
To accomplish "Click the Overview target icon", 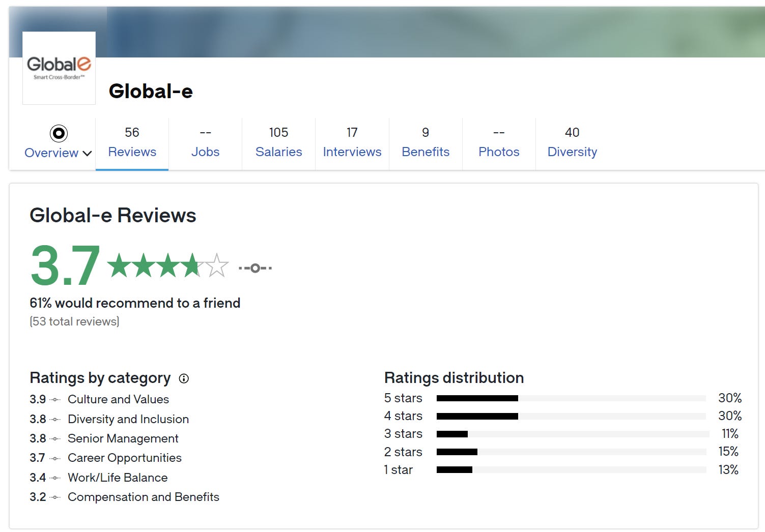I will [59, 133].
